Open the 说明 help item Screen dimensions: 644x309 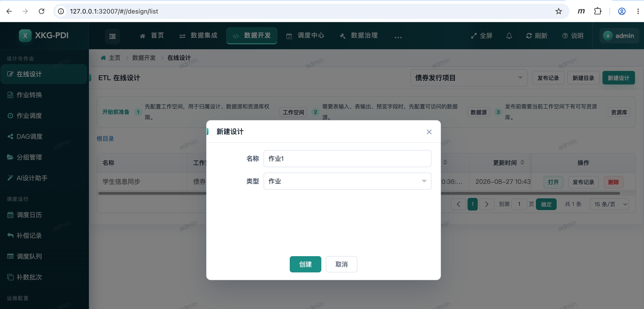point(573,36)
